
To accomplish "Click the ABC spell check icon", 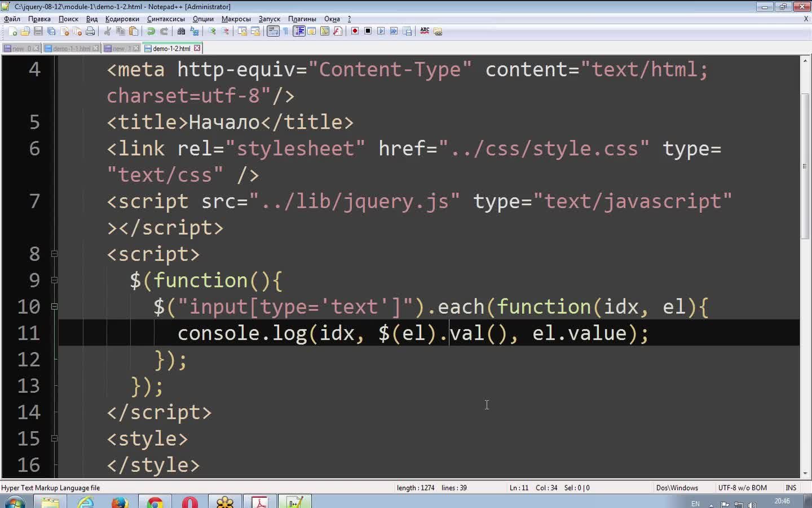I will coord(425,32).
